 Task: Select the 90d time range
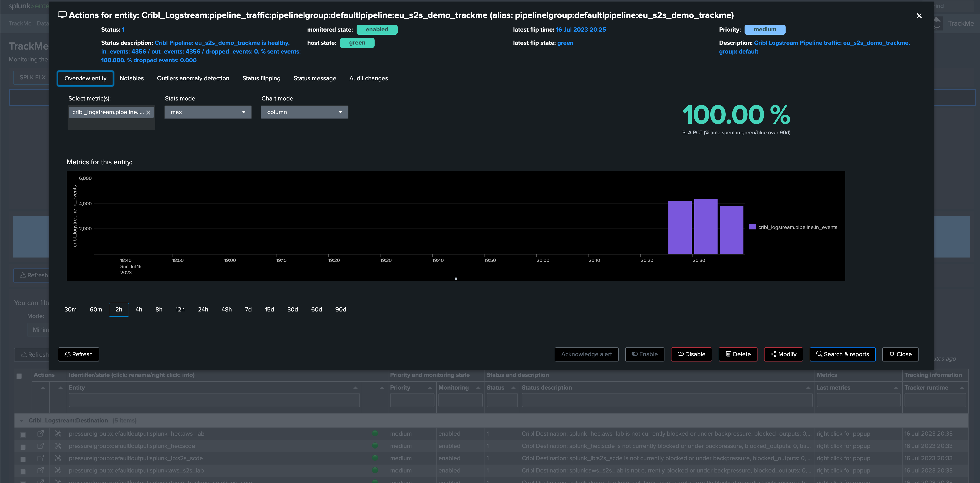341,309
